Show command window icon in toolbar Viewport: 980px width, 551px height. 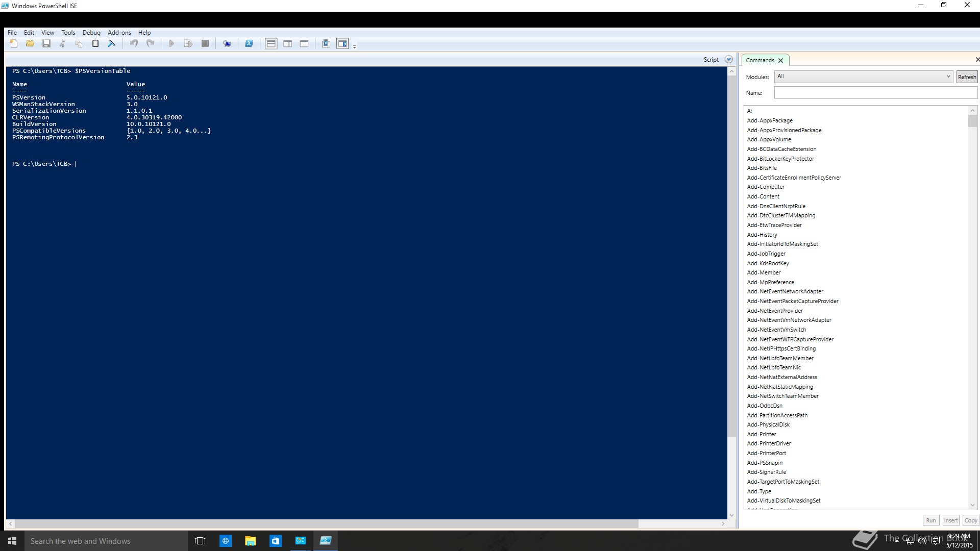[326, 44]
